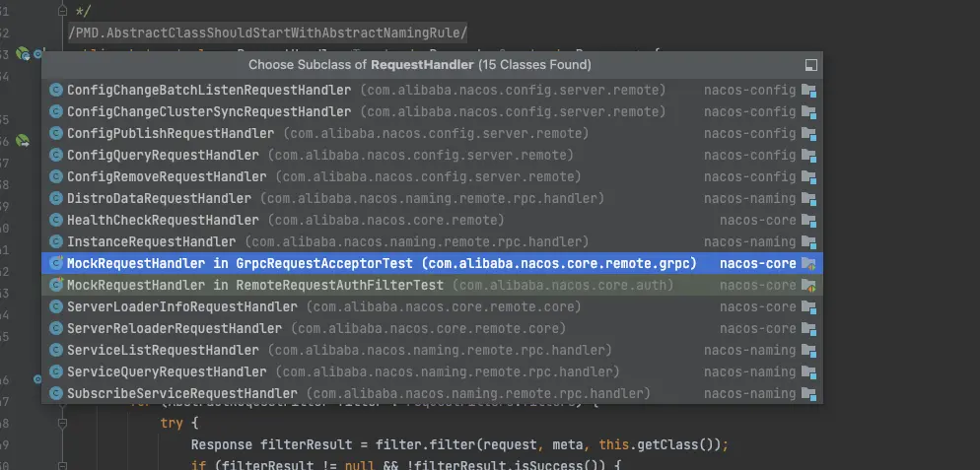The height and width of the screenshot is (470, 980).
Task: Click the popup title Choose Subclass of RequestHandler
Action: click(x=420, y=65)
